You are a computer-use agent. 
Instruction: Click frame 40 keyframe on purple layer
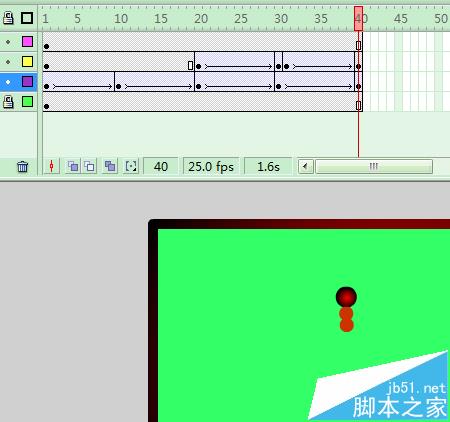click(358, 86)
